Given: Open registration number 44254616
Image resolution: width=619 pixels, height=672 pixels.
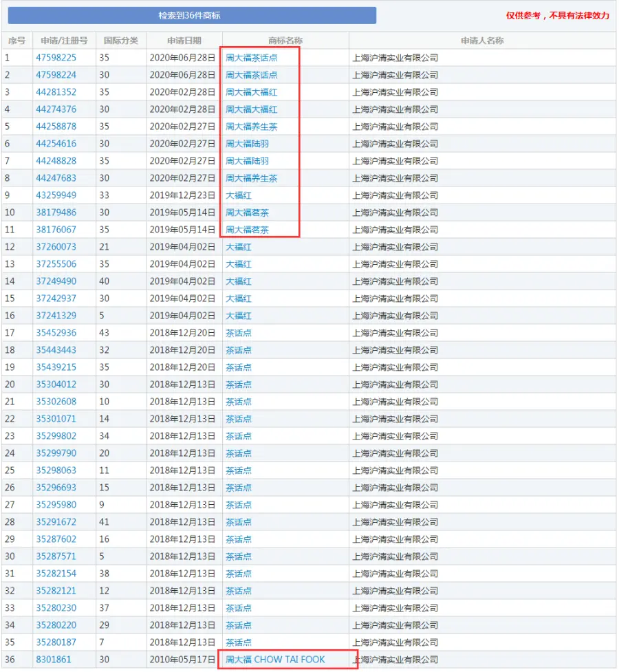Looking at the screenshot, I should pyautogui.click(x=56, y=144).
